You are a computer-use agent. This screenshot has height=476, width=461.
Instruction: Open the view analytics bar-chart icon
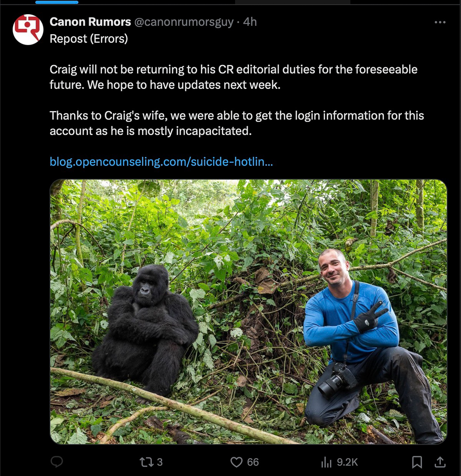[x=326, y=462]
